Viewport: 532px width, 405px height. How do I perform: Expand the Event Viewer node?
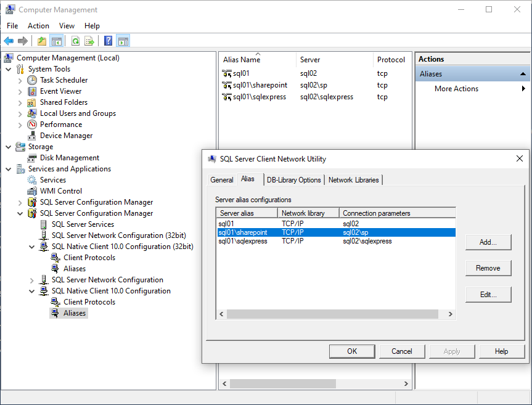pyautogui.click(x=20, y=91)
